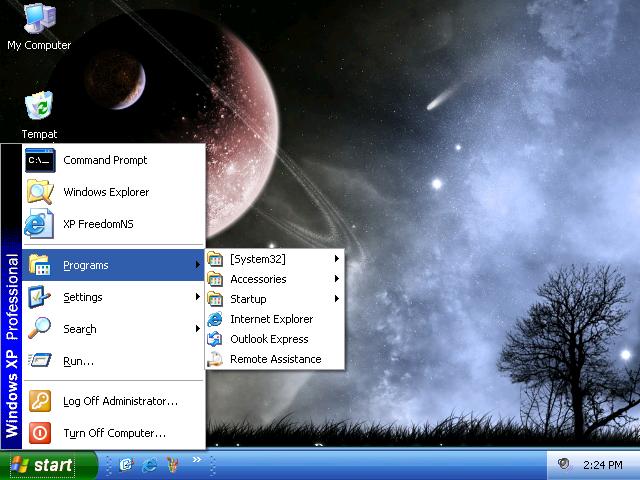Launch Outlook Express from Programs submenu
The image size is (640, 480).
click(268, 339)
